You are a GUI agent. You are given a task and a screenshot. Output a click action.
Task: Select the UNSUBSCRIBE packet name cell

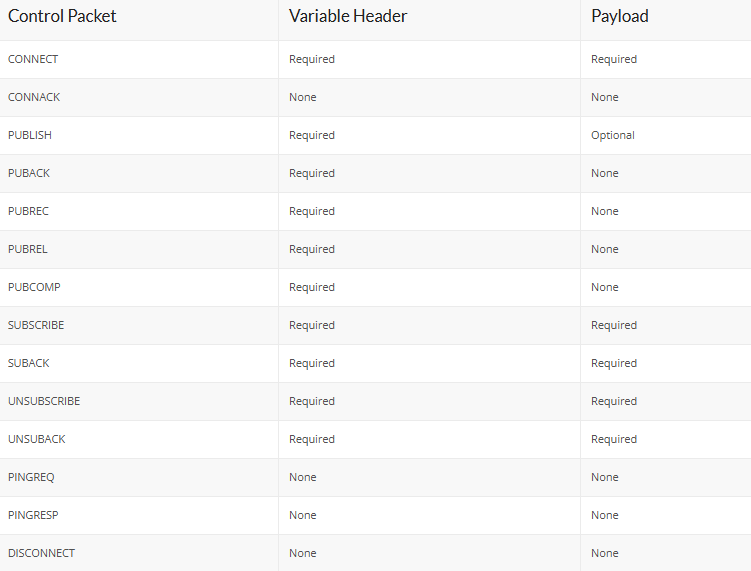tap(44, 401)
